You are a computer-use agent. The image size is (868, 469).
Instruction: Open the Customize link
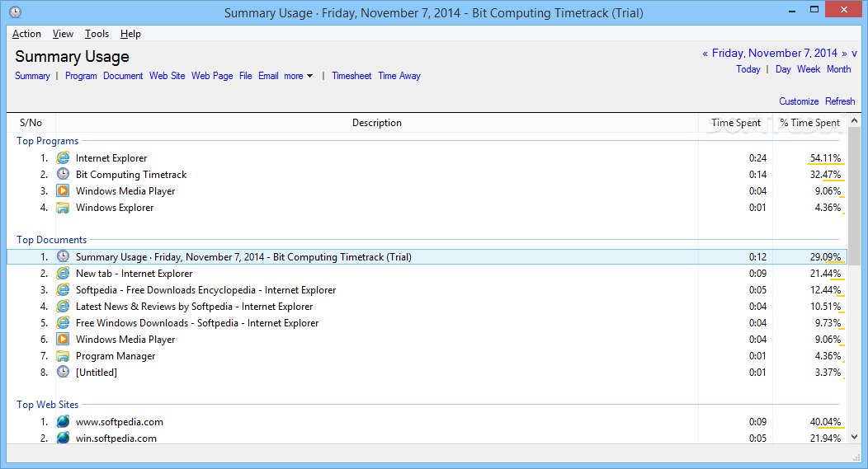click(x=799, y=101)
